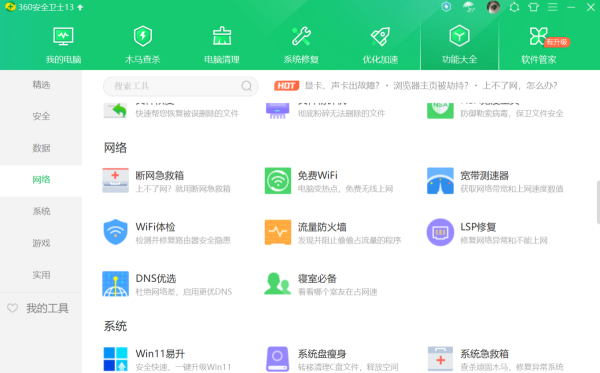Click the 有升级 upgrade badge
The height and width of the screenshot is (373, 600).
(x=557, y=42)
